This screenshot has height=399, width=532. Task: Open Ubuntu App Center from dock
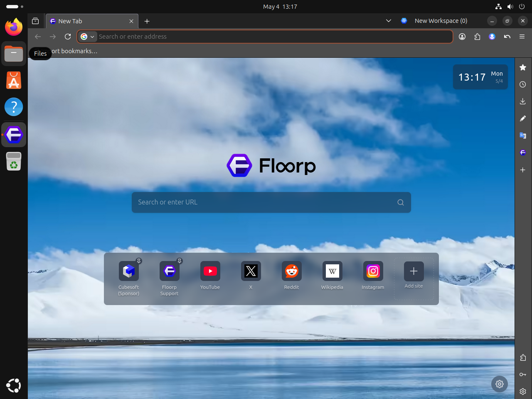14,80
